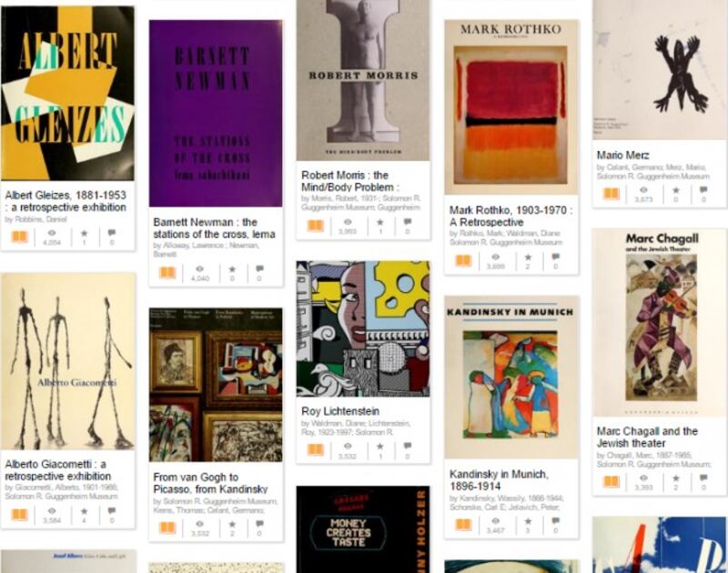Click the star icon on Marc Chagall card

click(676, 477)
